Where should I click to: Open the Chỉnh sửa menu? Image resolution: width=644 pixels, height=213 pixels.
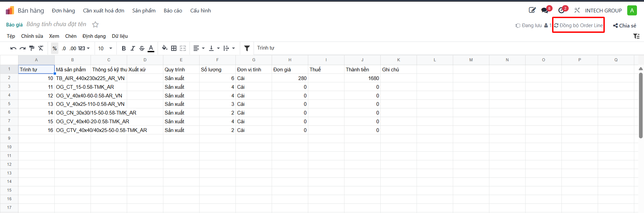(x=32, y=36)
